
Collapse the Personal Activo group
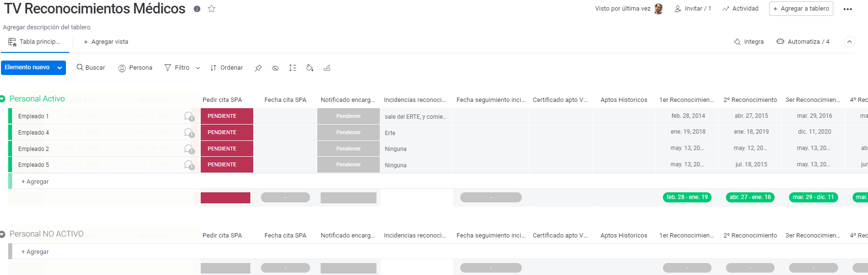[3, 99]
